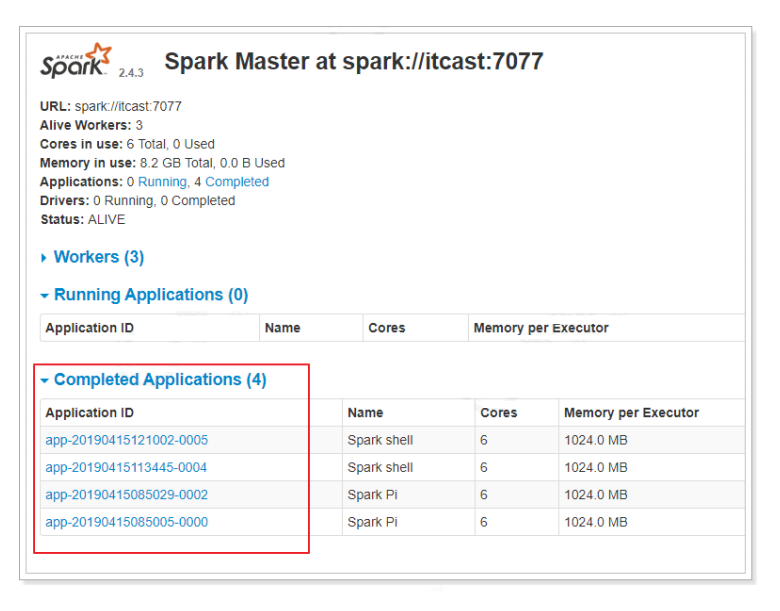Click the Cores in use: 6 Total line
Image resolution: width=780 pixels, height=611 pixels.
(x=127, y=144)
